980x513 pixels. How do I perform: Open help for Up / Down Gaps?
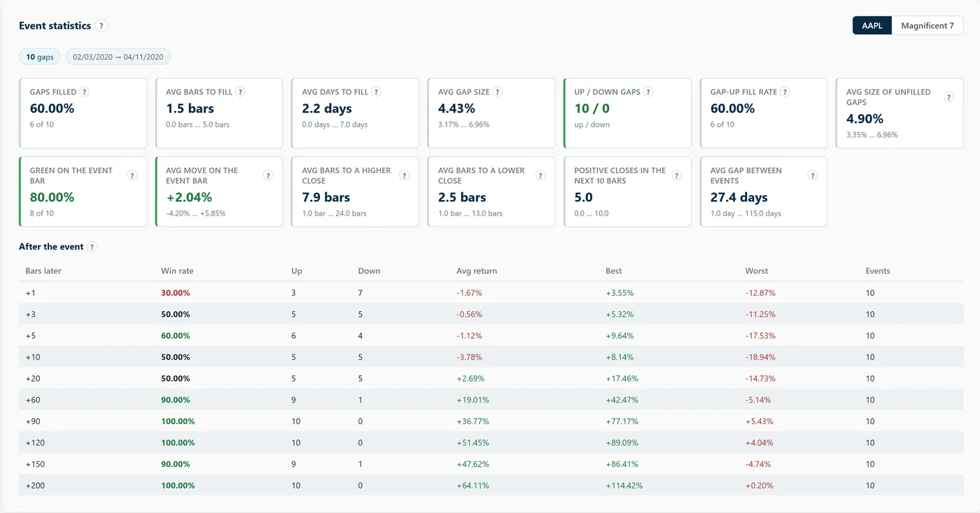click(648, 92)
